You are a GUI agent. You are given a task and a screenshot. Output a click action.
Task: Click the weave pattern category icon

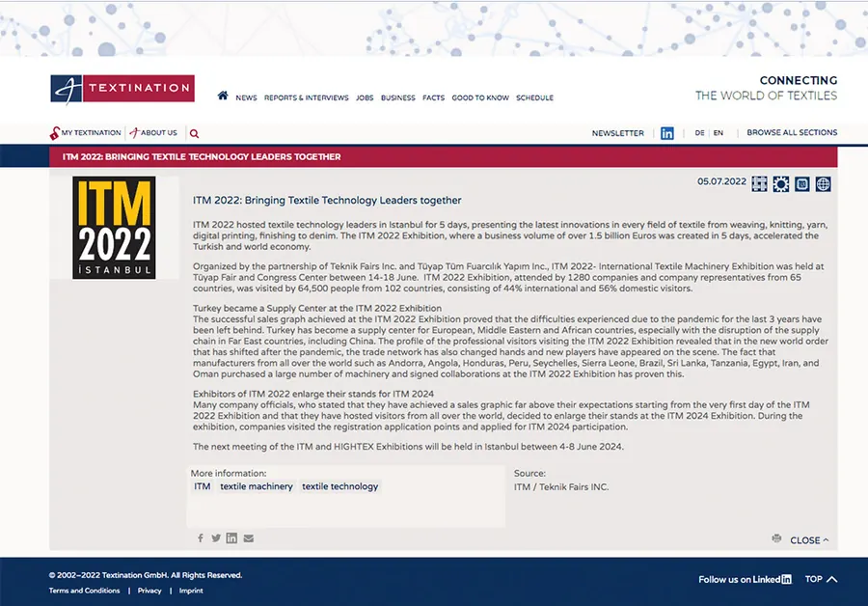760,184
